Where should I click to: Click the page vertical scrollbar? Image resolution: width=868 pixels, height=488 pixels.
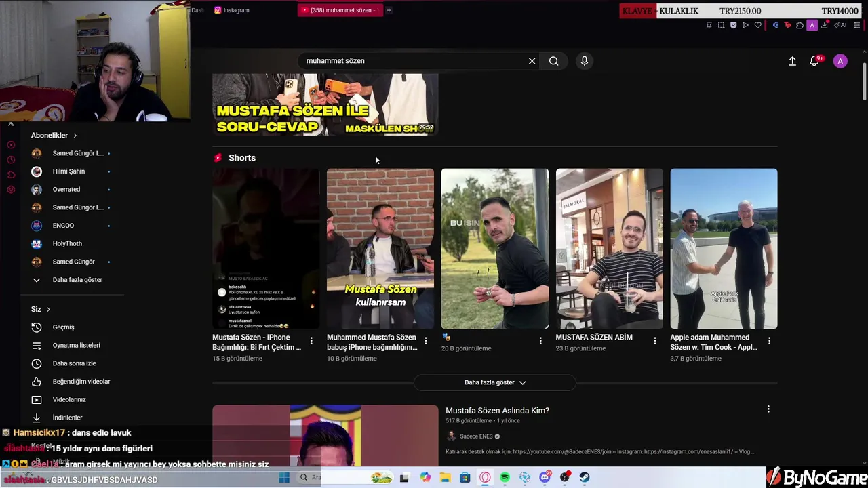click(x=864, y=81)
